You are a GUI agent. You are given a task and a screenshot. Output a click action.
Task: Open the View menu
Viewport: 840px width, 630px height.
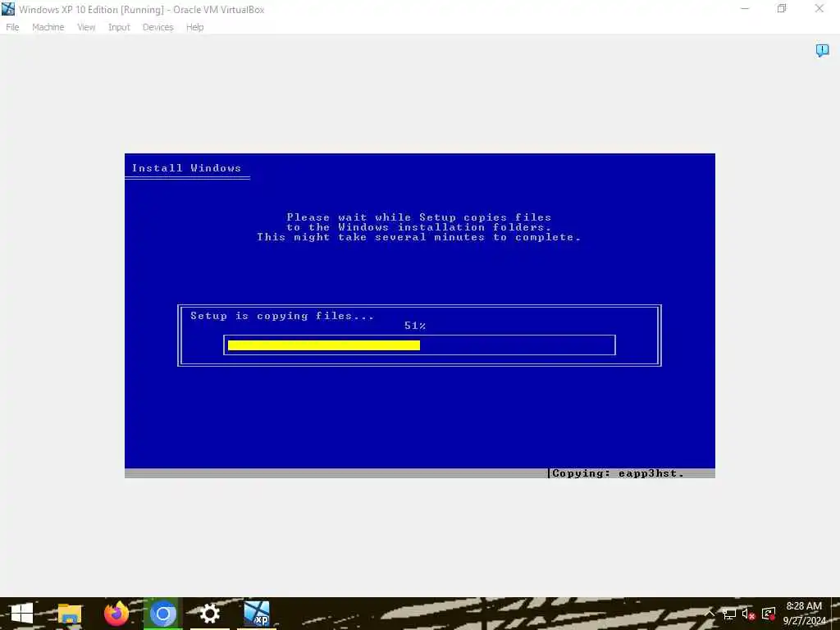(x=86, y=27)
